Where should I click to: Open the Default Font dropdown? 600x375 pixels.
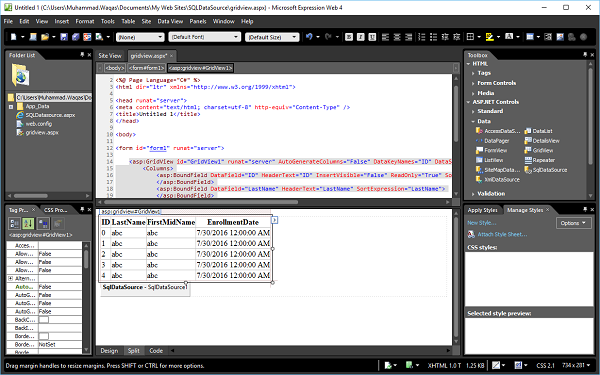(x=204, y=37)
